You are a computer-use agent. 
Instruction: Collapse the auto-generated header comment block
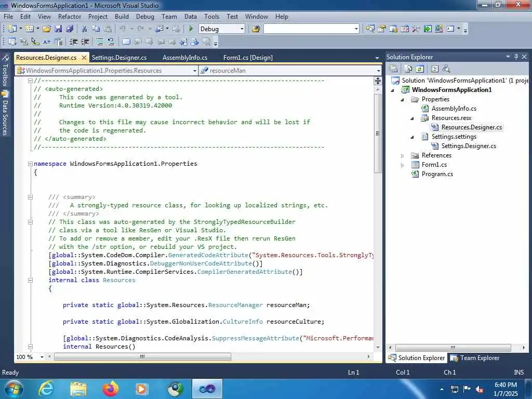pos(30,81)
